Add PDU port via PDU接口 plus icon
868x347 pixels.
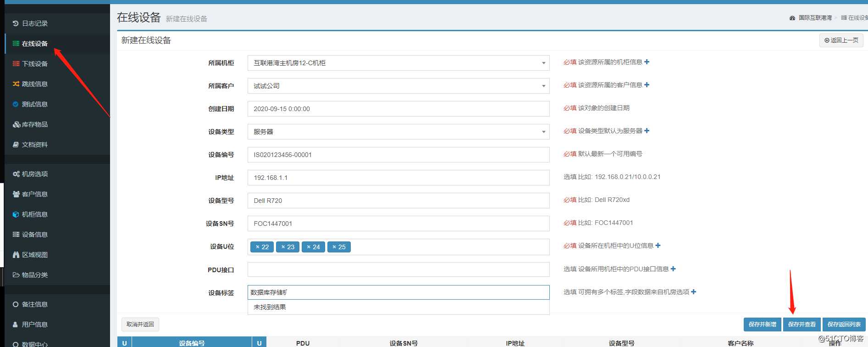673,269
